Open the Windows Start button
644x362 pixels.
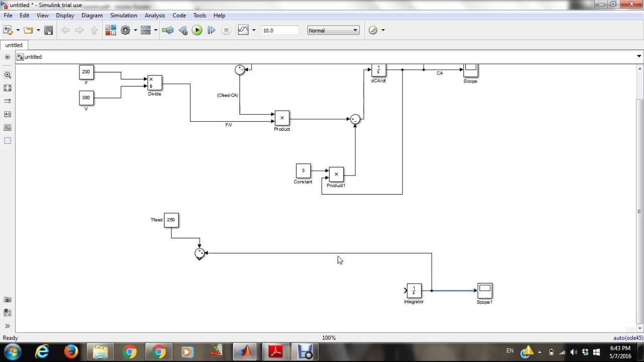(12, 351)
